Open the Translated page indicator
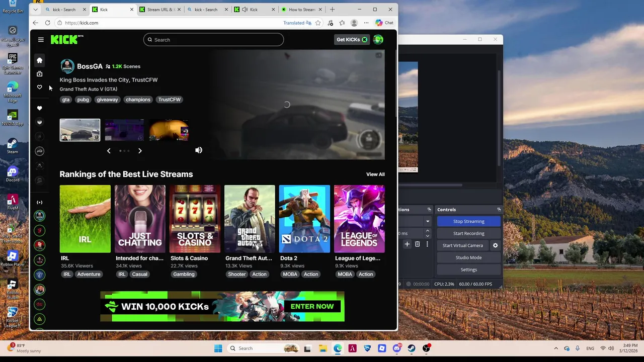Screen dimensions: 644x362 point(297,23)
